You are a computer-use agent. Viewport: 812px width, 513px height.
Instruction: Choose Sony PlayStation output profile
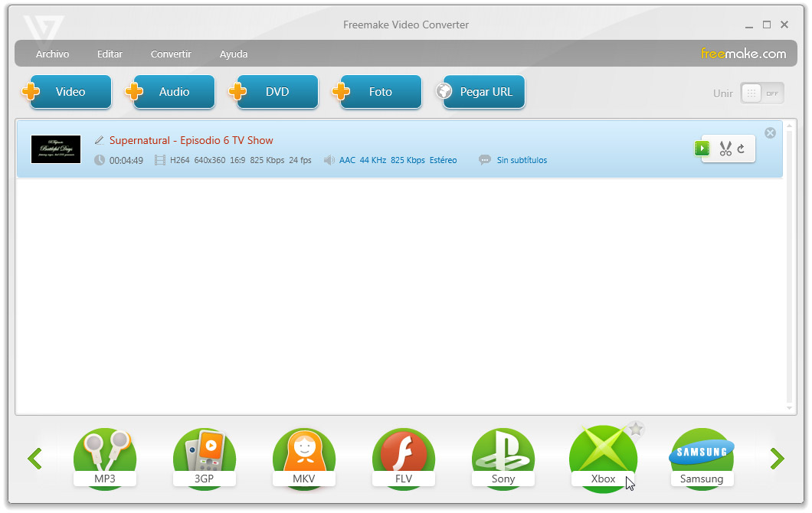(503, 458)
